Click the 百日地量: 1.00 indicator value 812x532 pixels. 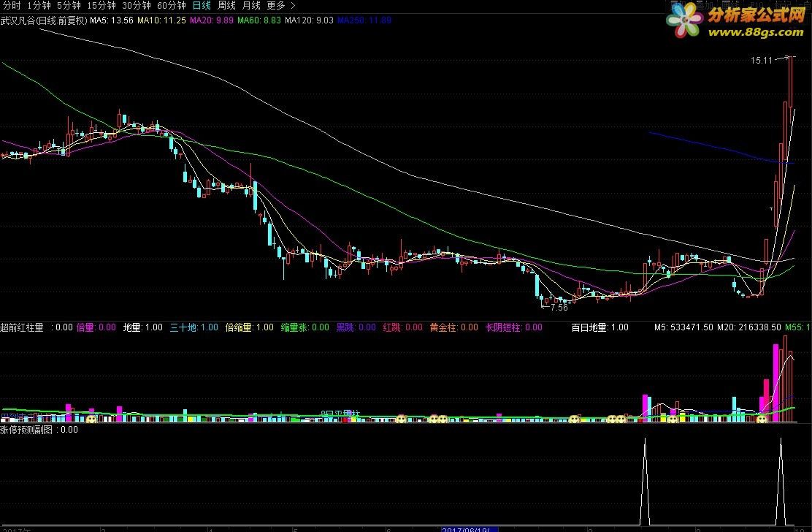tap(600, 327)
